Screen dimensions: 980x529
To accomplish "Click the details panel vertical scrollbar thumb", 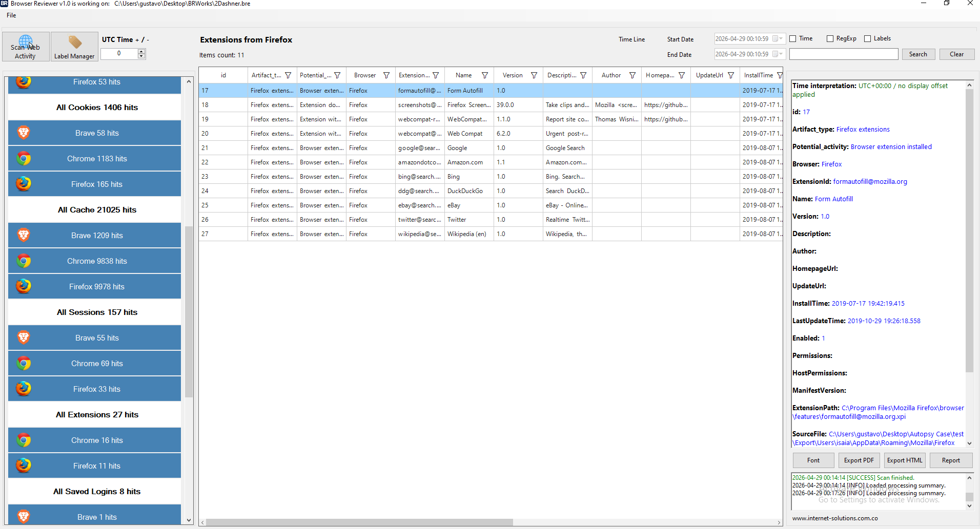I will pos(969,230).
